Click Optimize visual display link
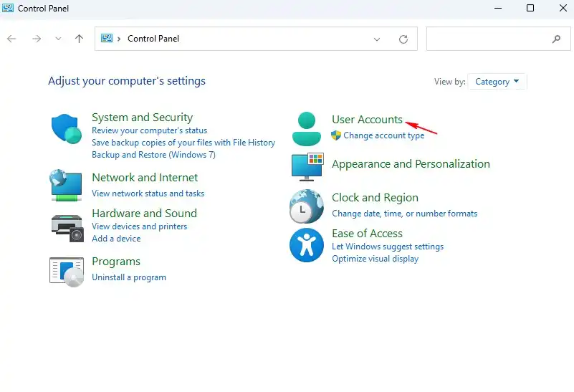 pyautogui.click(x=376, y=259)
